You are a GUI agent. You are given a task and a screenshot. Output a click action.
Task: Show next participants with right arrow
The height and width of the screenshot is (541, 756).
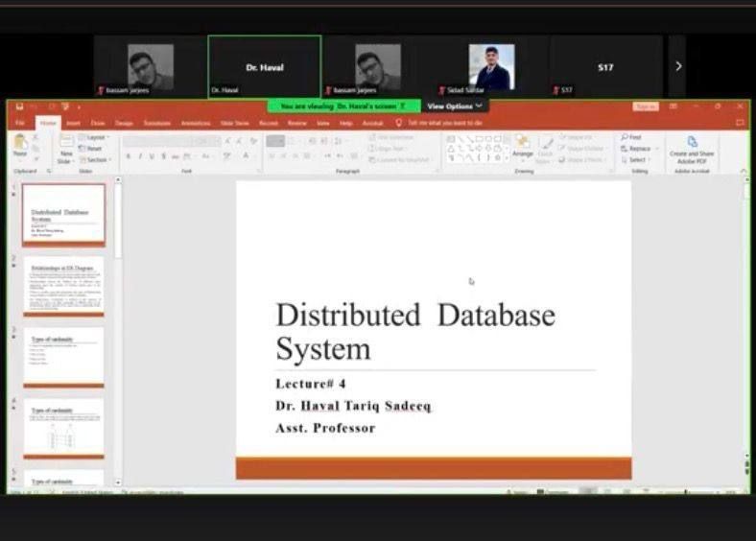[678, 66]
